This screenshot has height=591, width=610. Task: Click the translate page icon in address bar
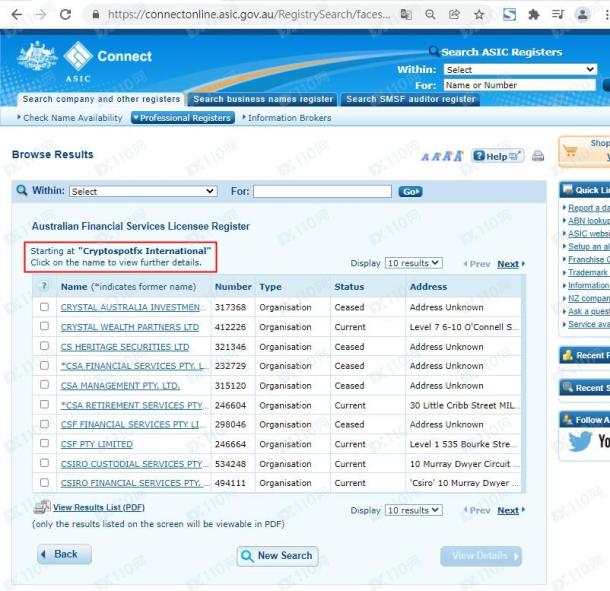(406, 15)
